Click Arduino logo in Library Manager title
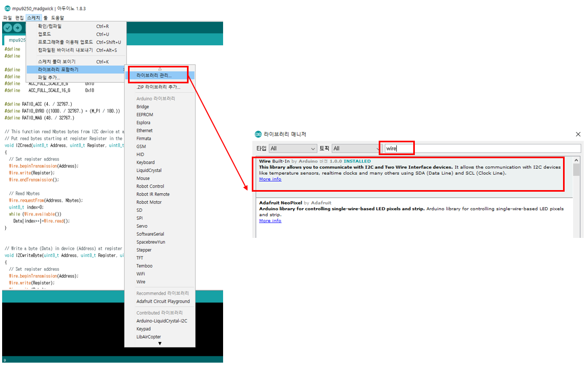588x369 pixels. click(x=258, y=134)
